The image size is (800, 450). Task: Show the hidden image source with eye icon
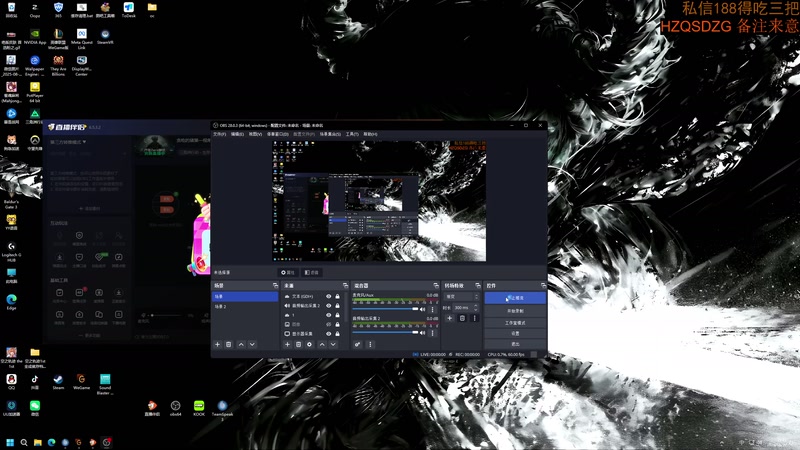pos(329,324)
